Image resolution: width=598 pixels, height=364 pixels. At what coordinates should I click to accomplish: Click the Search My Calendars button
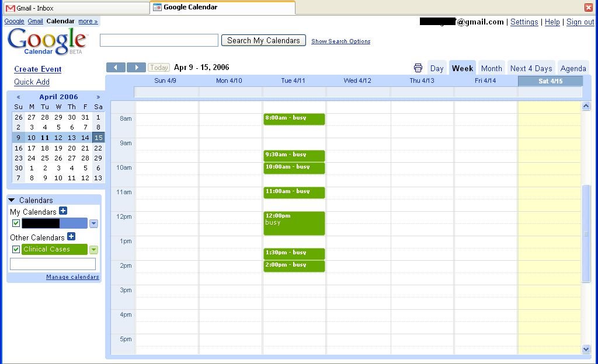[263, 40]
